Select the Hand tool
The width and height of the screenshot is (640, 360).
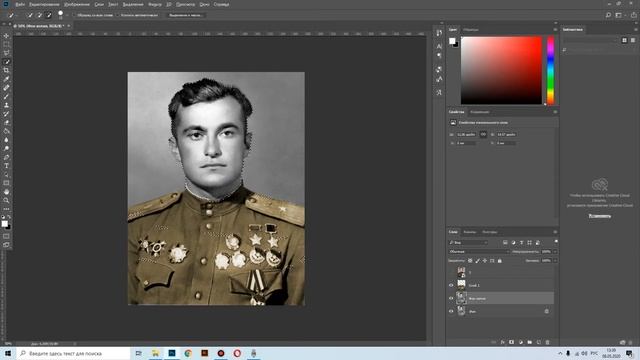[6, 192]
